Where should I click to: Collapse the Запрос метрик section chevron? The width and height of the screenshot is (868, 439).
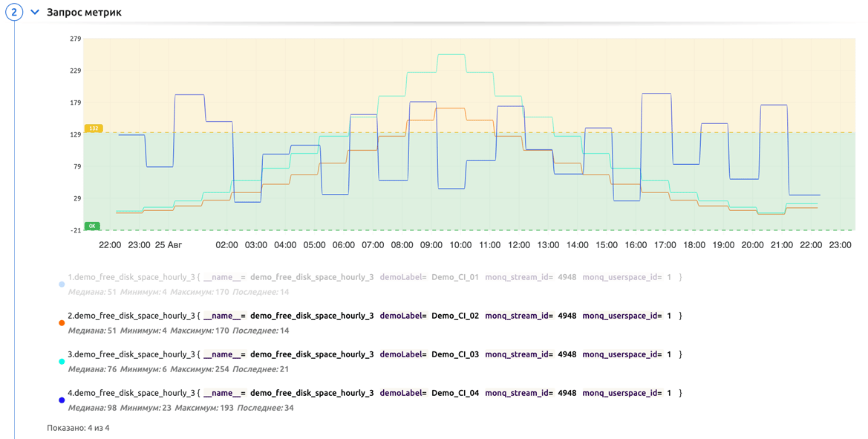[x=35, y=13]
